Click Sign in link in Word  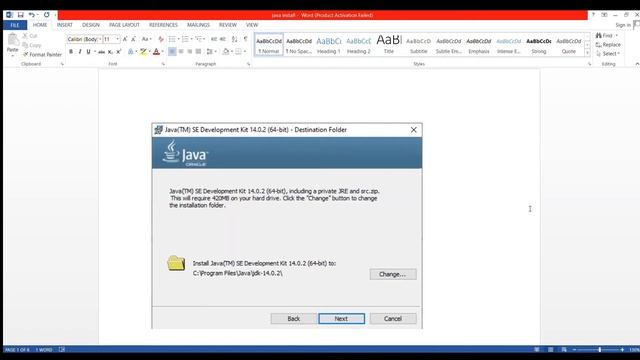(x=623, y=25)
